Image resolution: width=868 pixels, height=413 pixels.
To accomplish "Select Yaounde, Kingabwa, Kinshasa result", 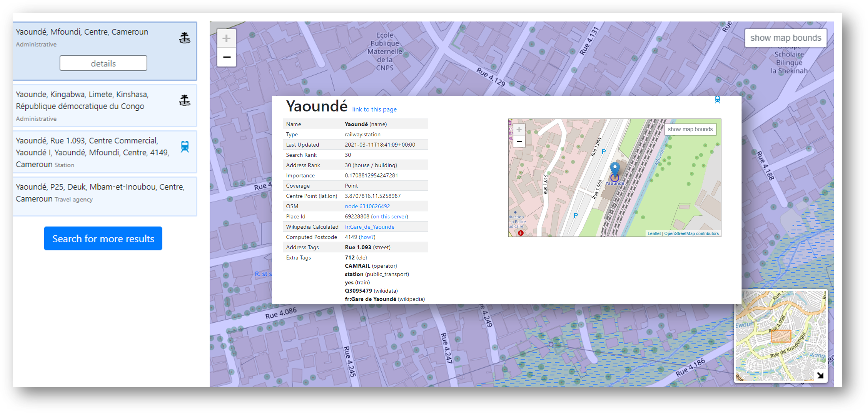I will (105, 106).
